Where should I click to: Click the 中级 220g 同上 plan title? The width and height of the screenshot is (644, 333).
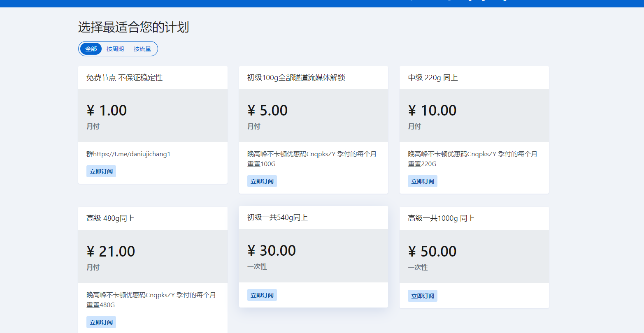(x=433, y=78)
